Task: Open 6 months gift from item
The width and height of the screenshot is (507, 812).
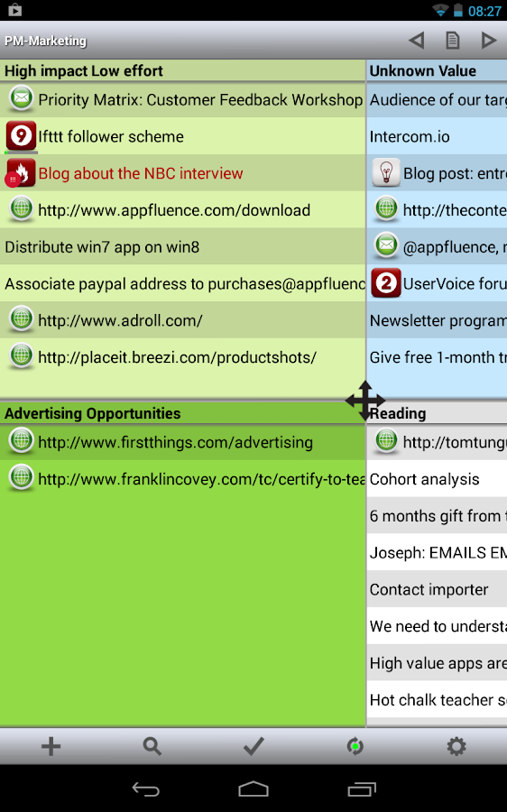Action: coord(438,516)
